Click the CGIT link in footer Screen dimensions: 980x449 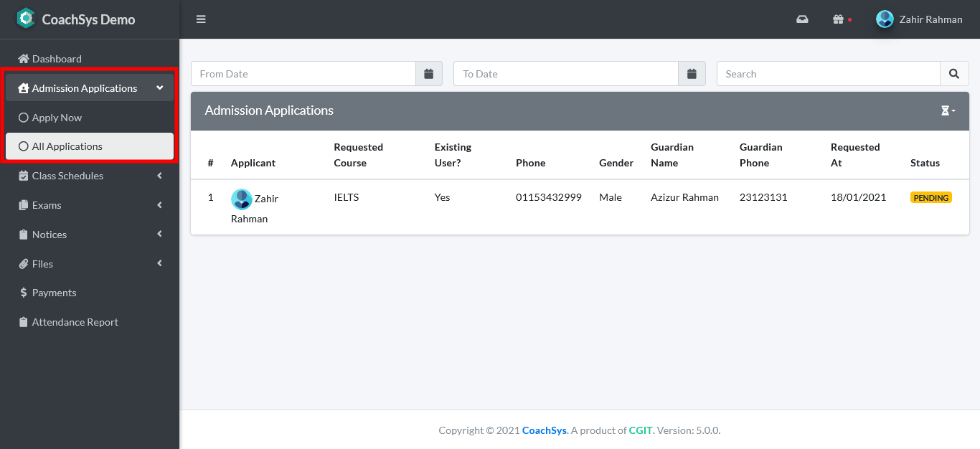point(641,430)
